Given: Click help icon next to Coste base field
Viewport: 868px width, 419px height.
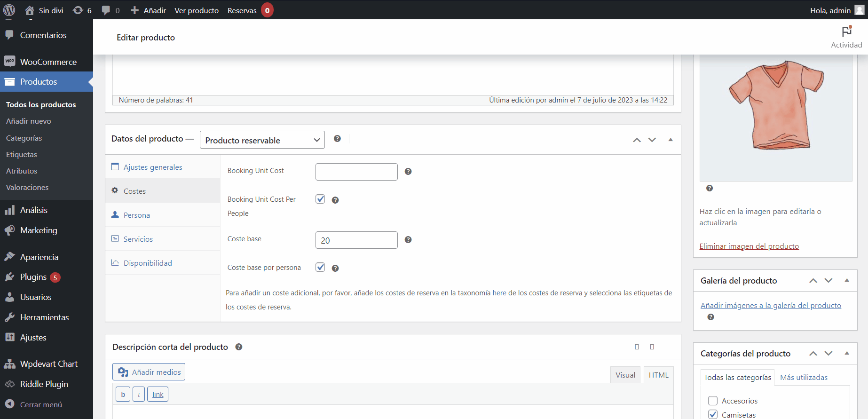Looking at the screenshot, I should 408,240.
